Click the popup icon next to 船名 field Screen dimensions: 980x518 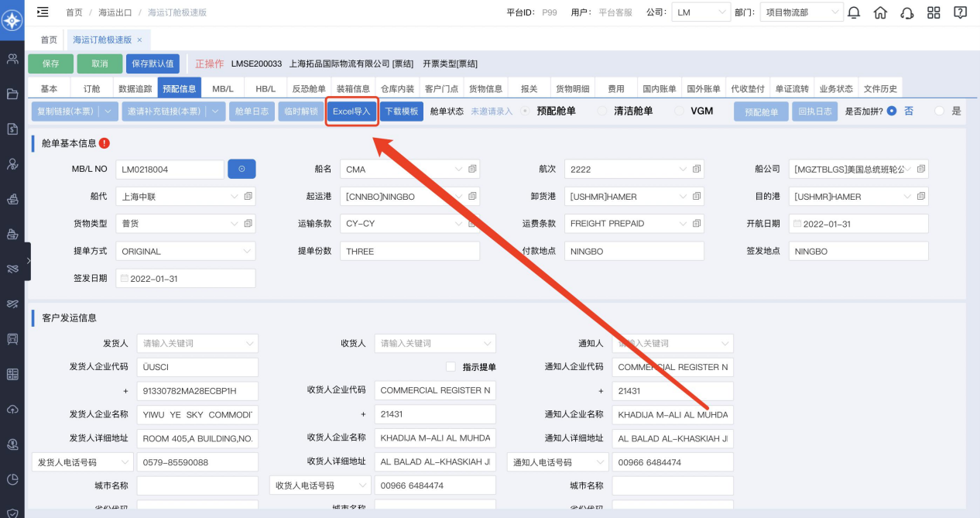click(473, 170)
